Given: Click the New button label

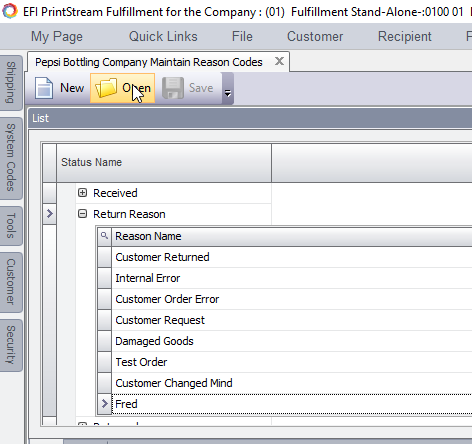Looking at the screenshot, I should pos(72,88).
